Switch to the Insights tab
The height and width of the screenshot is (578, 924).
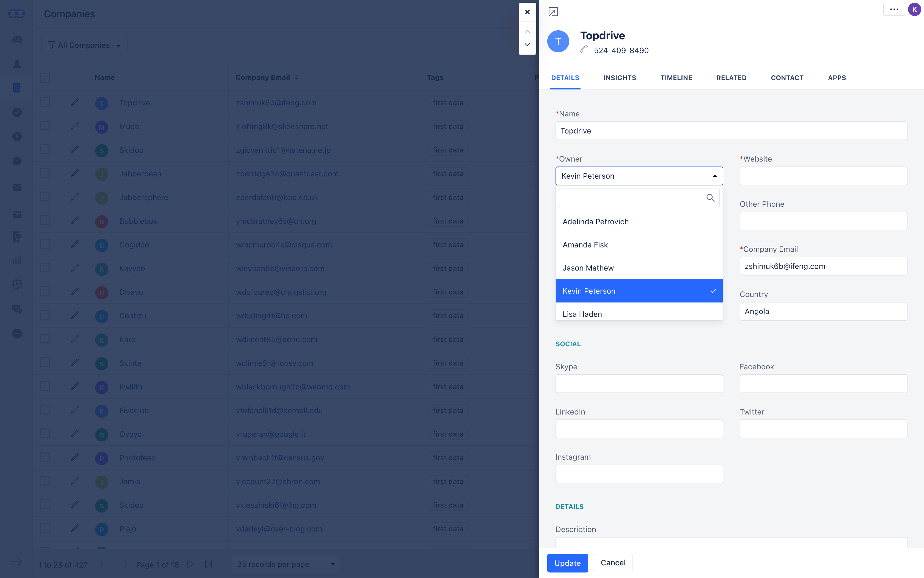click(619, 78)
